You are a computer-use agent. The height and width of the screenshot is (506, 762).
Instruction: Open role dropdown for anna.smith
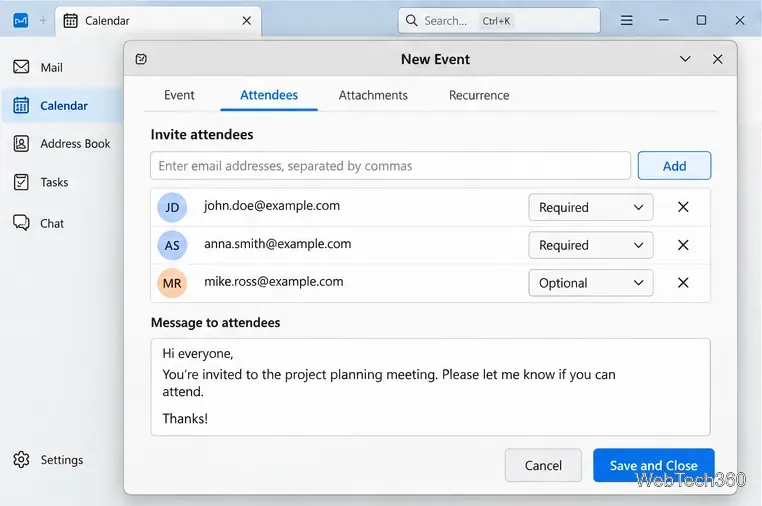590,245
